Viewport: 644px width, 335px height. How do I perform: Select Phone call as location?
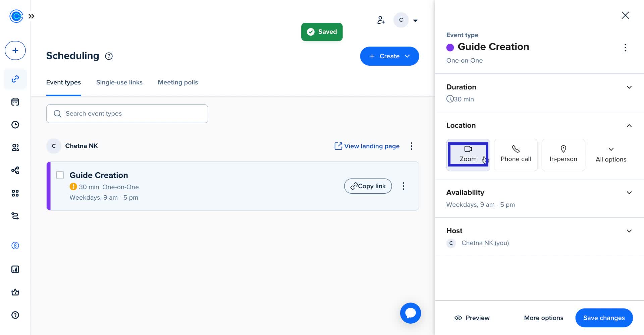pos(516,155)
